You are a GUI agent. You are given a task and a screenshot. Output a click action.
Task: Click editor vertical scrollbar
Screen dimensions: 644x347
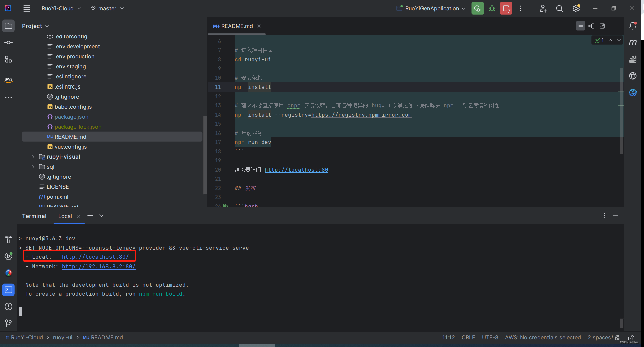click(621, 111)
